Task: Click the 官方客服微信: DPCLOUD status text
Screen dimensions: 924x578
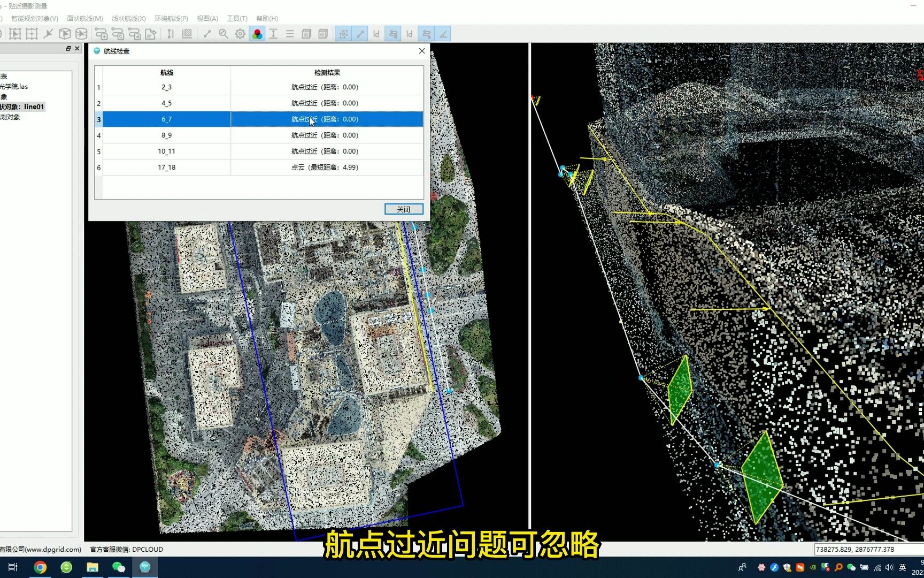Action: pos(126,550)
